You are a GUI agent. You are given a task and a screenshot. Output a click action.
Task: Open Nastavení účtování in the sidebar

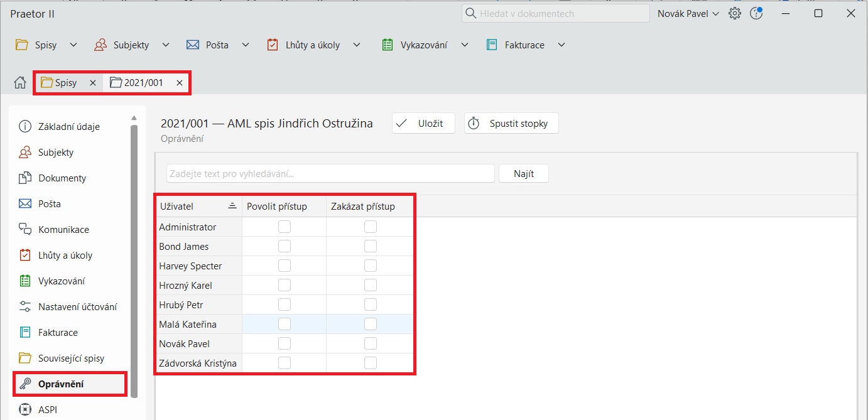click(x=77, y=307)
